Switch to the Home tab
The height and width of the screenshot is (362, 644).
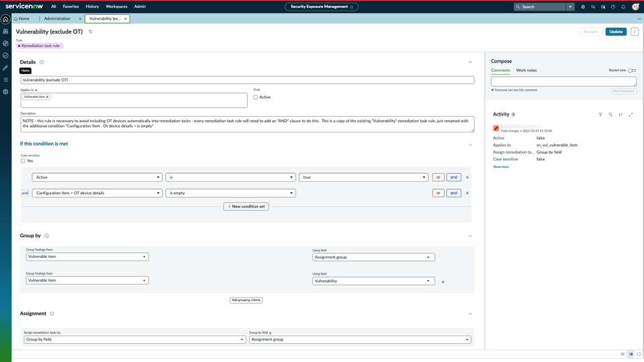pos(21,19)
